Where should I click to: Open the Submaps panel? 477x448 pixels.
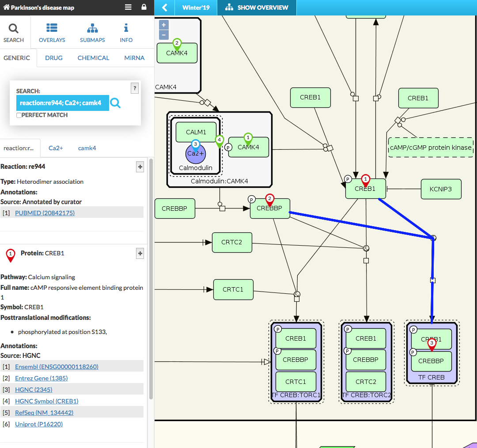pyautogui.click(x=92, y=33)
